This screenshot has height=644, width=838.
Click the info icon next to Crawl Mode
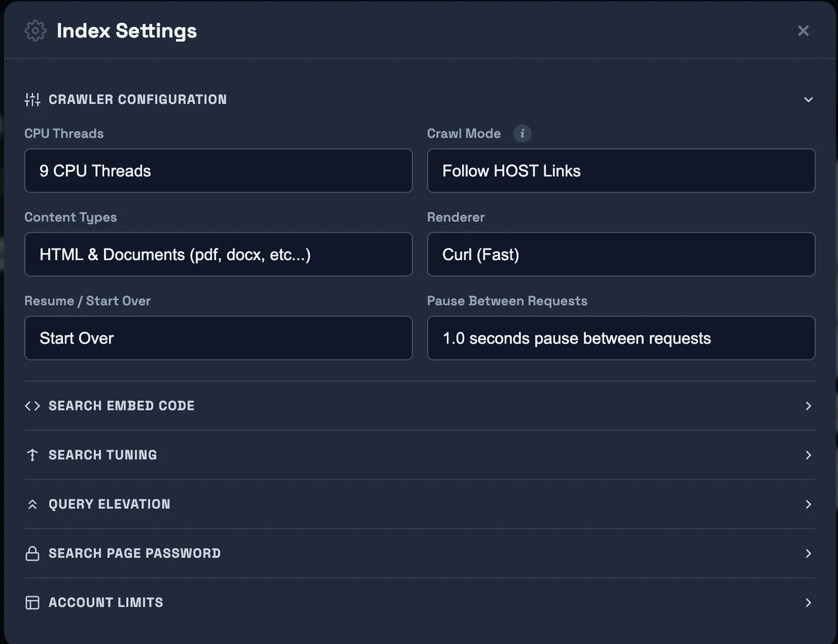click(522, 133)
